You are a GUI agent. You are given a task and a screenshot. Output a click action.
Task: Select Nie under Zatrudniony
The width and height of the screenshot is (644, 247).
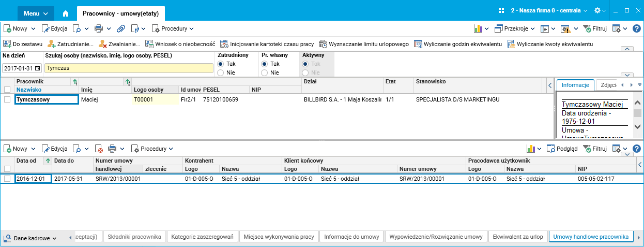(221, 72)
